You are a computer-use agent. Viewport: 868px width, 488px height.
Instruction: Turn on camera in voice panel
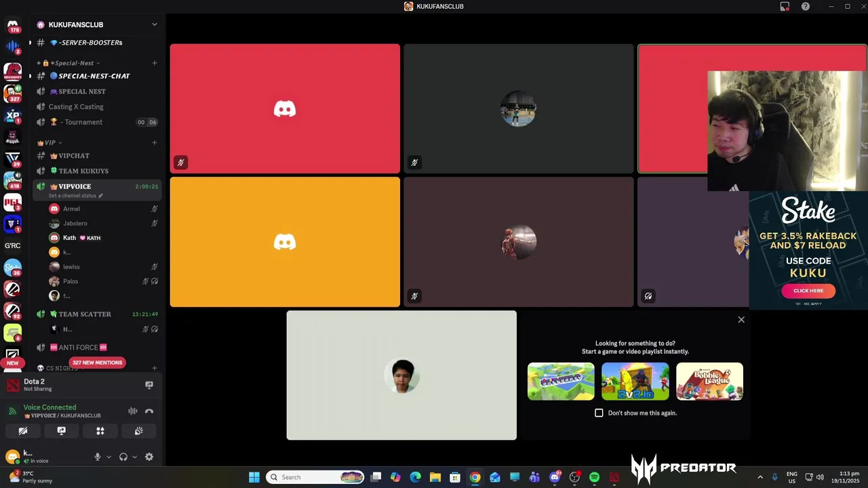[23, 431]
